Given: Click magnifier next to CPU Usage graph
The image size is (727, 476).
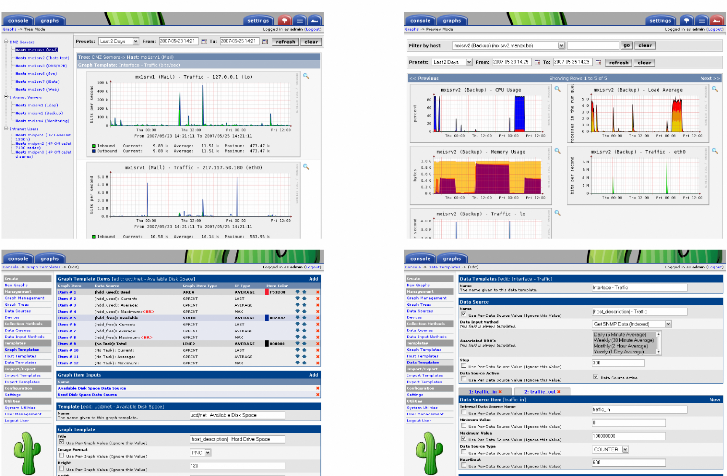Looking at the screenshot, I should 558,89.
